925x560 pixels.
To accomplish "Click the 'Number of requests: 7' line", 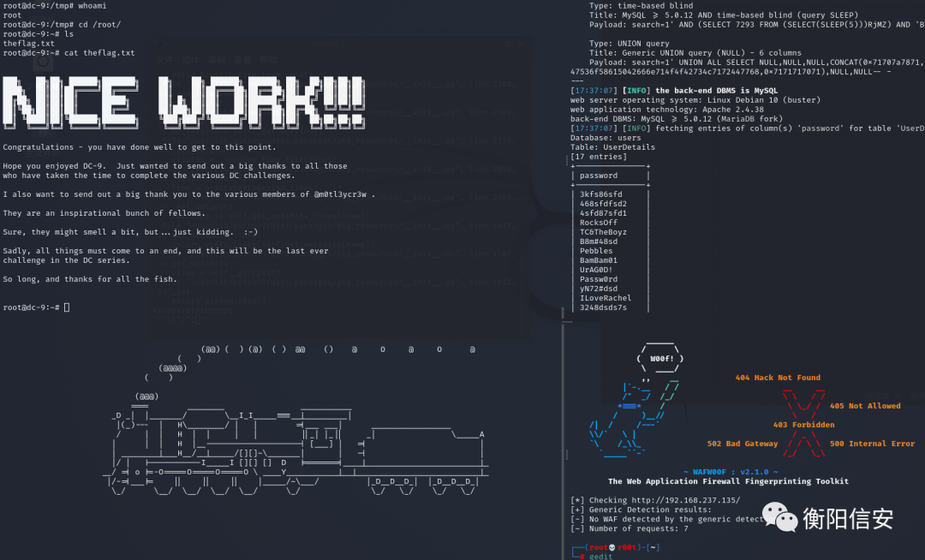I will click(x=629, y=528).
